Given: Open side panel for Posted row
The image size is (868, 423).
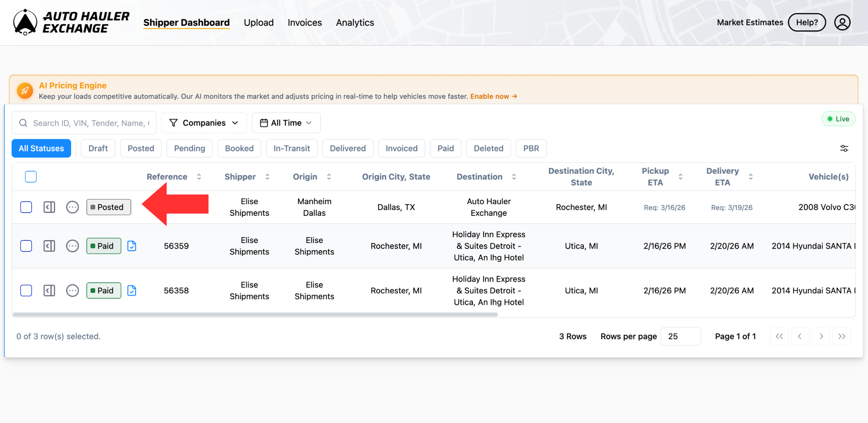Looking at the screenshot, I should tap(49, 207).
